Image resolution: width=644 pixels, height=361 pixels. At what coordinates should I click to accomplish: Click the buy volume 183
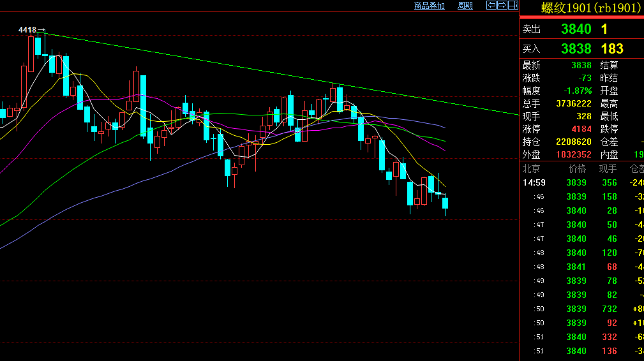click(x=612, y=49)
